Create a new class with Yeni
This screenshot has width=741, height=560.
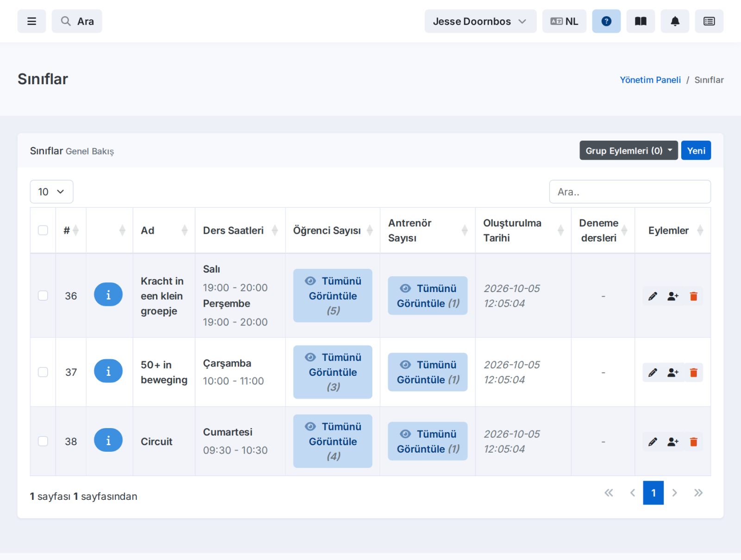696,150
